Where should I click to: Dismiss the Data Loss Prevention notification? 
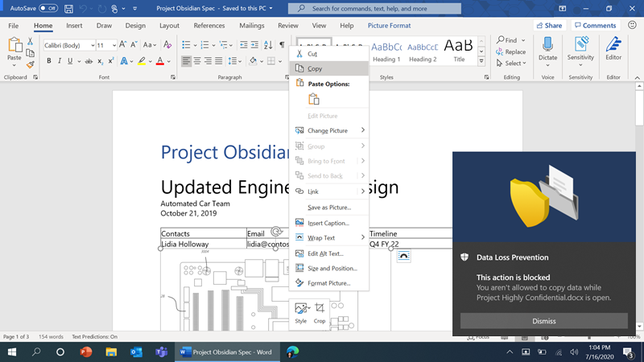pyautogui.click(x=544, y=321)
